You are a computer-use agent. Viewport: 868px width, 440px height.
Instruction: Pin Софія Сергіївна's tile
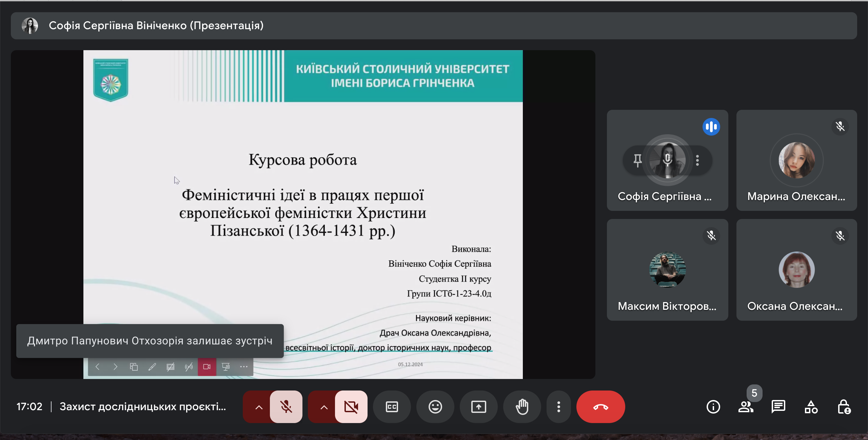[637, 160]
